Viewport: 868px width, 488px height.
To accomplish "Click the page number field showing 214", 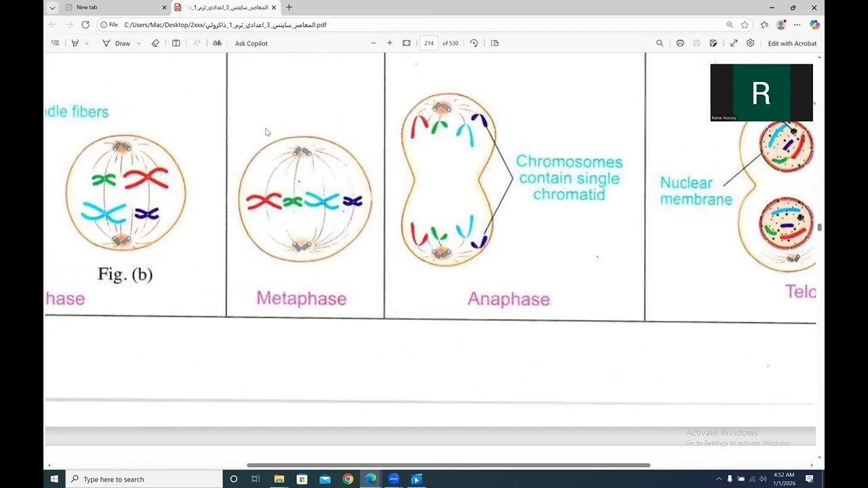I will pyautogui.click(x=429, y=43).
